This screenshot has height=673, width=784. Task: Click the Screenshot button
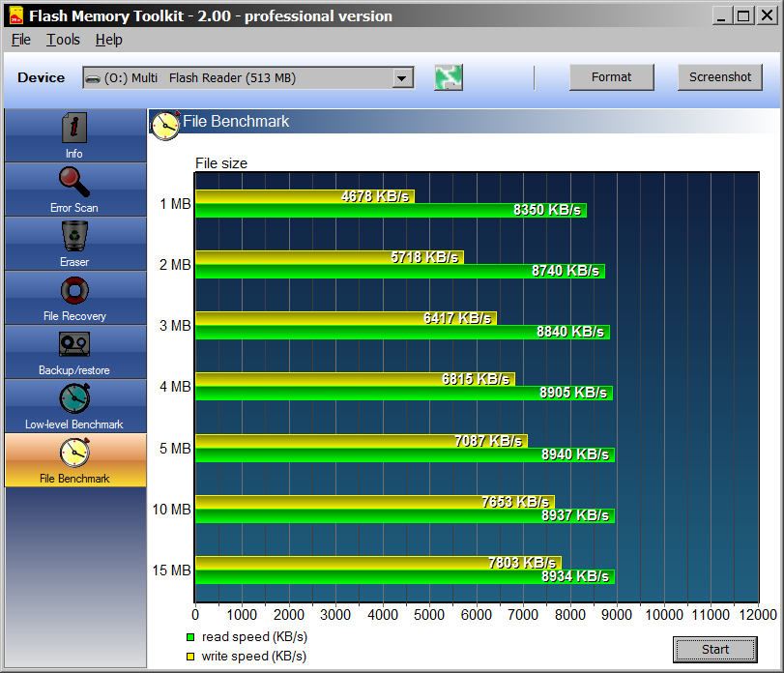pos(719,77)
